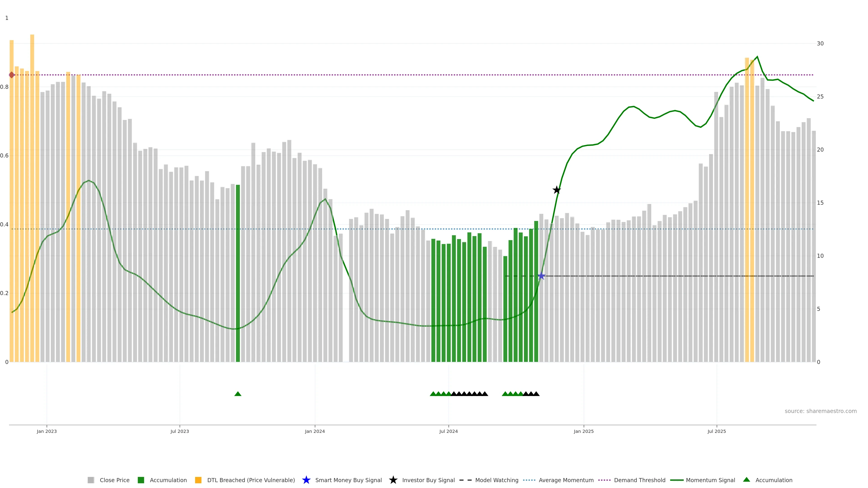Click the blue star icon in legend
This screenshot has height=488, width=868.
coord(306,480)
